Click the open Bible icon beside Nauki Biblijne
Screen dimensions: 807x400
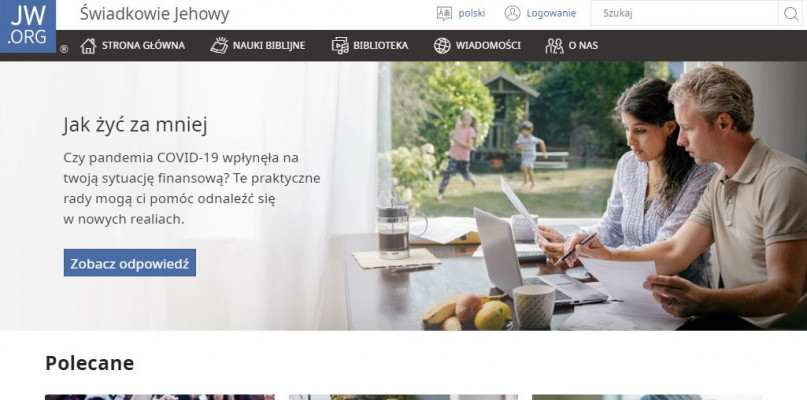219,45
